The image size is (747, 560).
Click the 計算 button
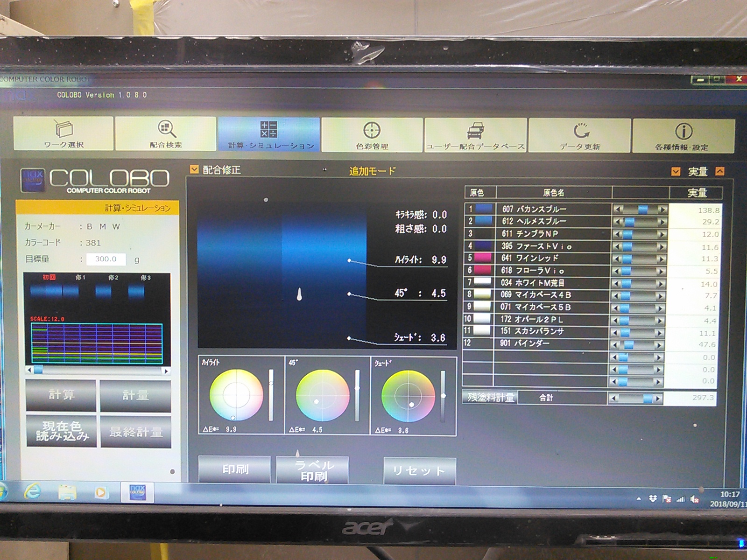point(61,395)
